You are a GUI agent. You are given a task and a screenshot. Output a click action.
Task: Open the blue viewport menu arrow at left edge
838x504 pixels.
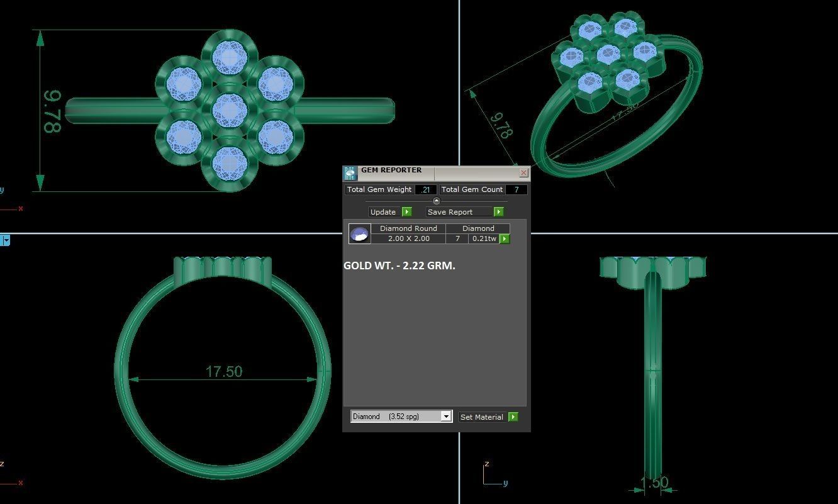[5, 240]
